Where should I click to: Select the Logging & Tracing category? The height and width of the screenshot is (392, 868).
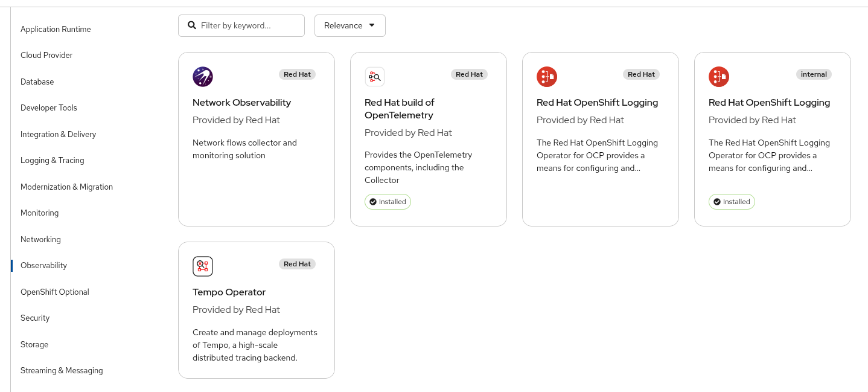pyautogui.click(x=53, y=160)
